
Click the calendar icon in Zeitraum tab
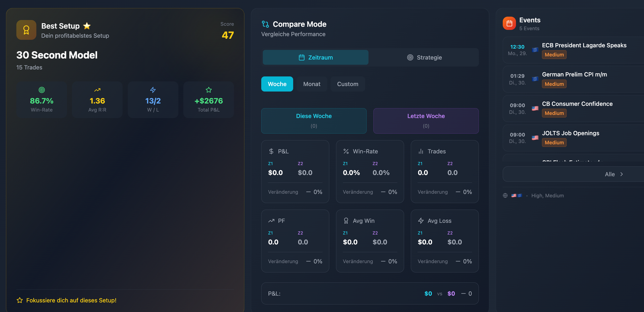click(301, 58)
